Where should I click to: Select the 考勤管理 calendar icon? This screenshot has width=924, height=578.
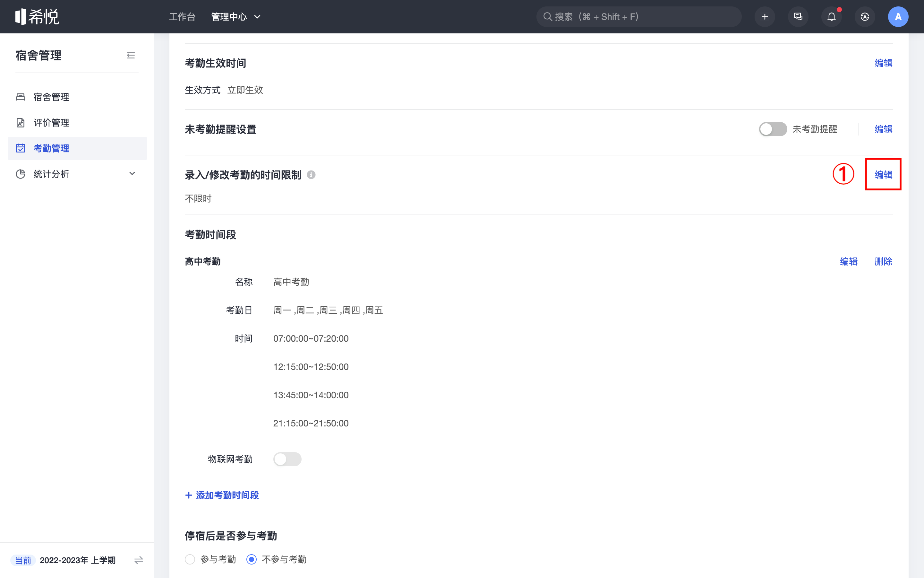[21, 148]
